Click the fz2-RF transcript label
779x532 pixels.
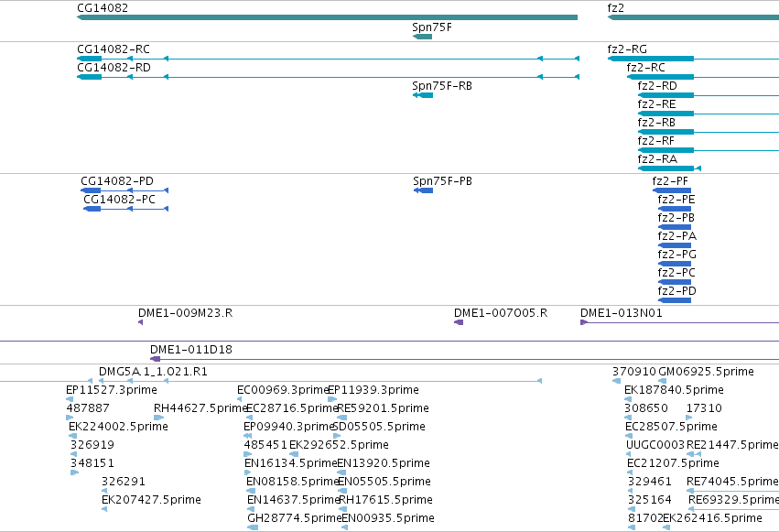click(x=655, y=141)
